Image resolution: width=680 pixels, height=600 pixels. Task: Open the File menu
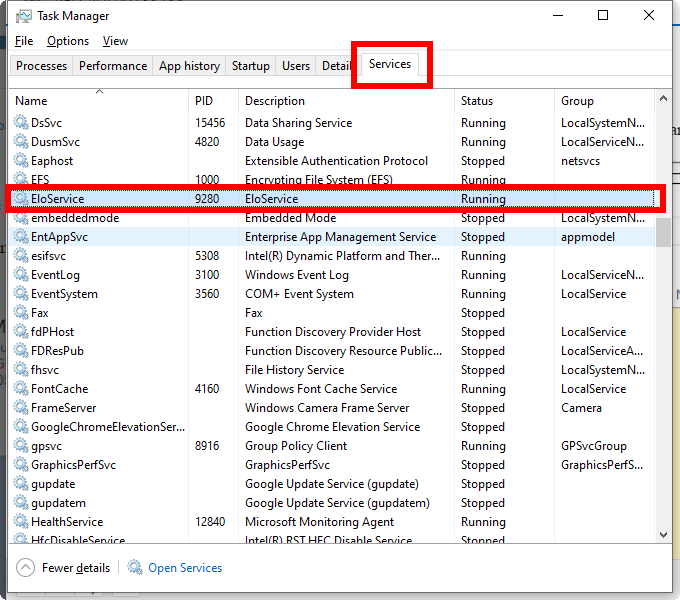(24, 41)
